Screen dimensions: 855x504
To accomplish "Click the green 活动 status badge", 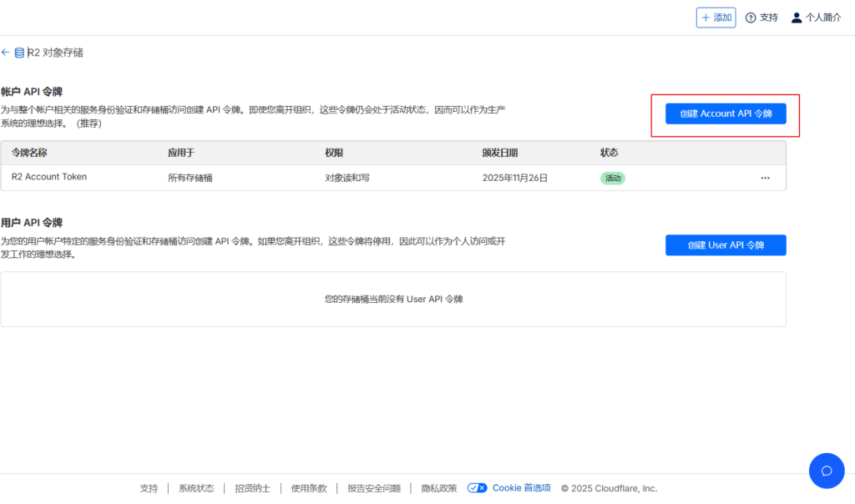I will tap(613, 178).
